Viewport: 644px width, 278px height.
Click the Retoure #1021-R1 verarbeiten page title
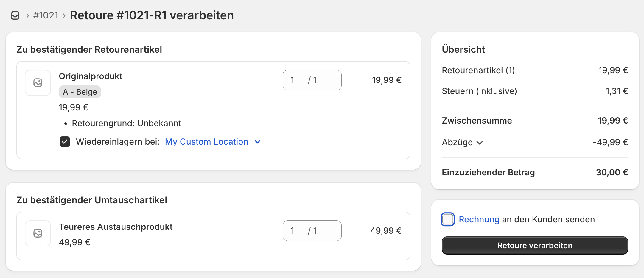click(152, 15)
